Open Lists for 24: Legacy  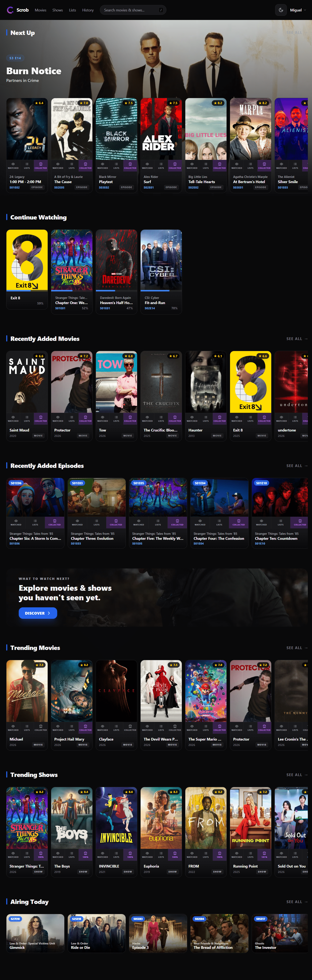point(27,165)
